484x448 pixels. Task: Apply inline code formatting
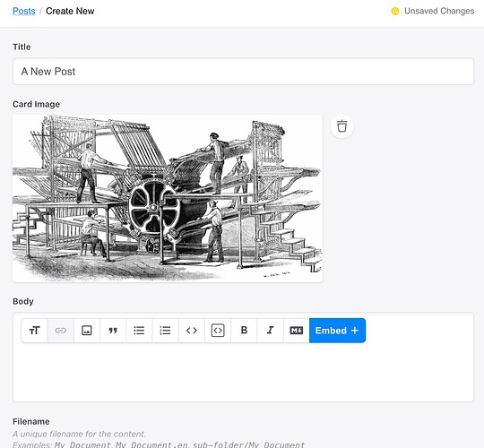(x=192, y=331)
